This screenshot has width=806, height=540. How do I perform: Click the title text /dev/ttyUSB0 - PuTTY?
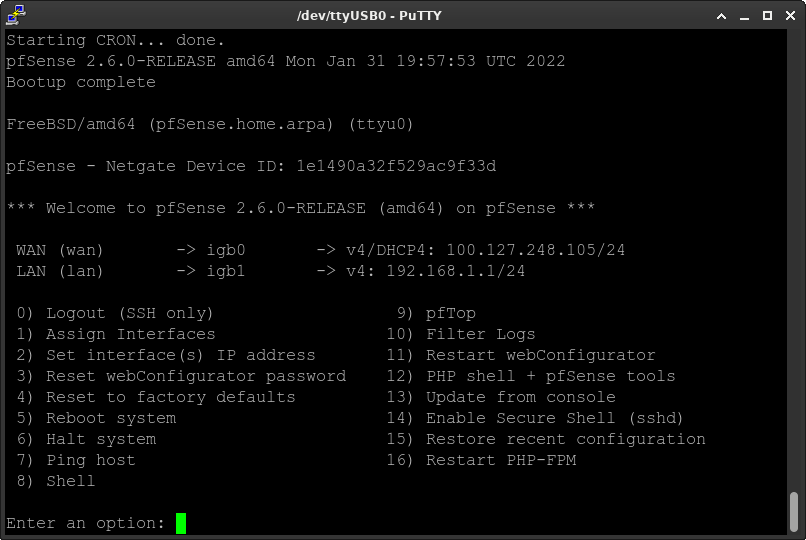click(x=369, y=16)
